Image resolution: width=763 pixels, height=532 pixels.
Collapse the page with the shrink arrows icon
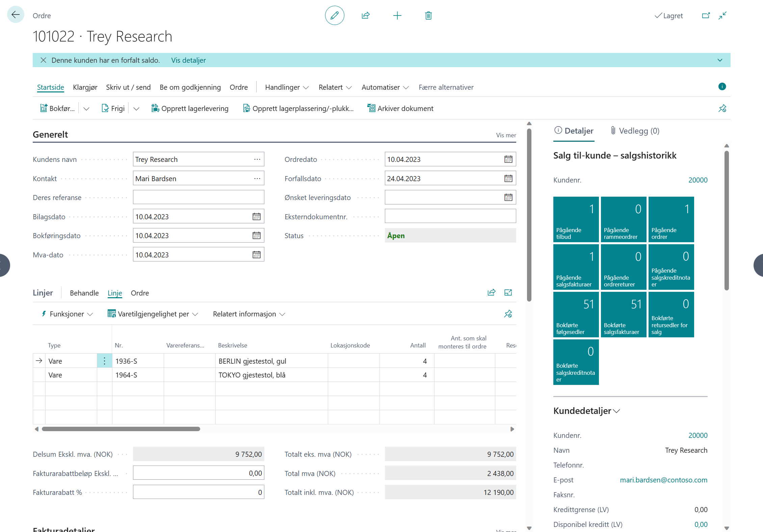coord(722,16)
